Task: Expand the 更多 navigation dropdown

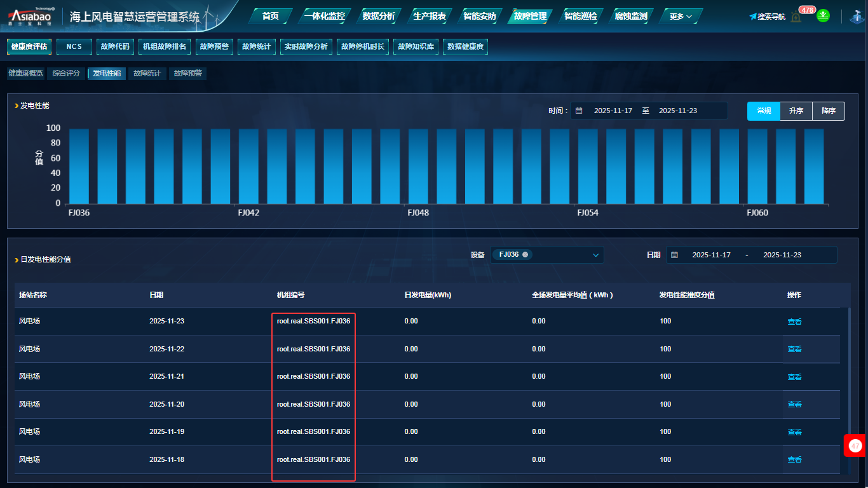Action: [681, 17]
